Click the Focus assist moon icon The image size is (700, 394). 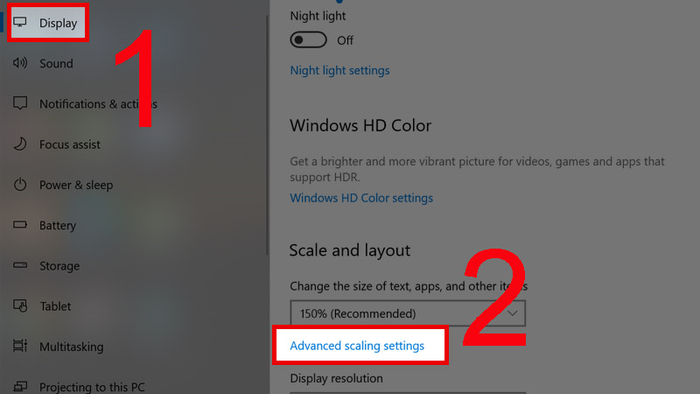coord(20,144)
